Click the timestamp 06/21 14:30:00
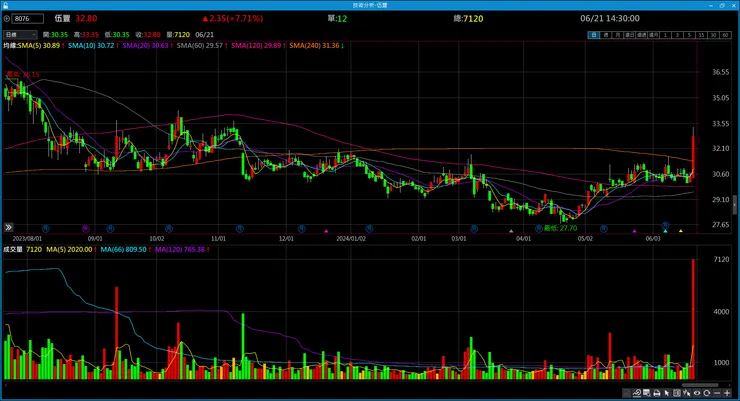This screenshot has height=401, width=740. click(610, 18)
